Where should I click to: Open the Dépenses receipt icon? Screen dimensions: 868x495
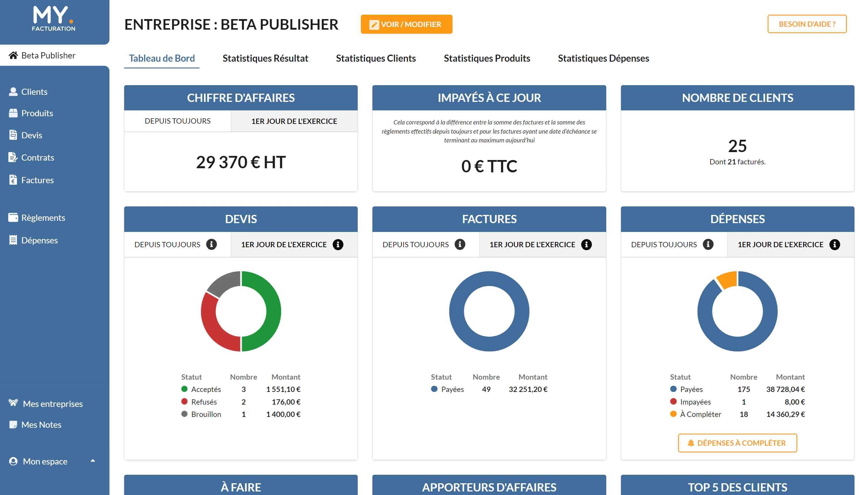pyautogui.click(x=13, y=240)
